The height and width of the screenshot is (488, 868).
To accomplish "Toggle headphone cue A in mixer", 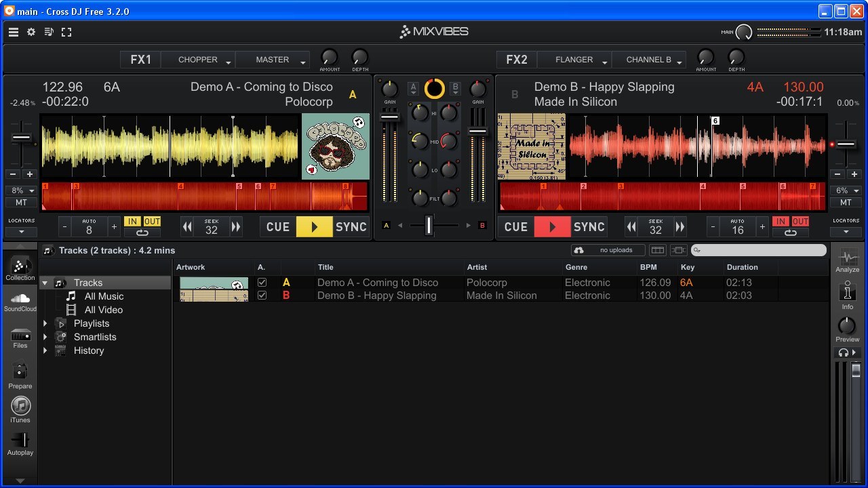I will point(413,89).
